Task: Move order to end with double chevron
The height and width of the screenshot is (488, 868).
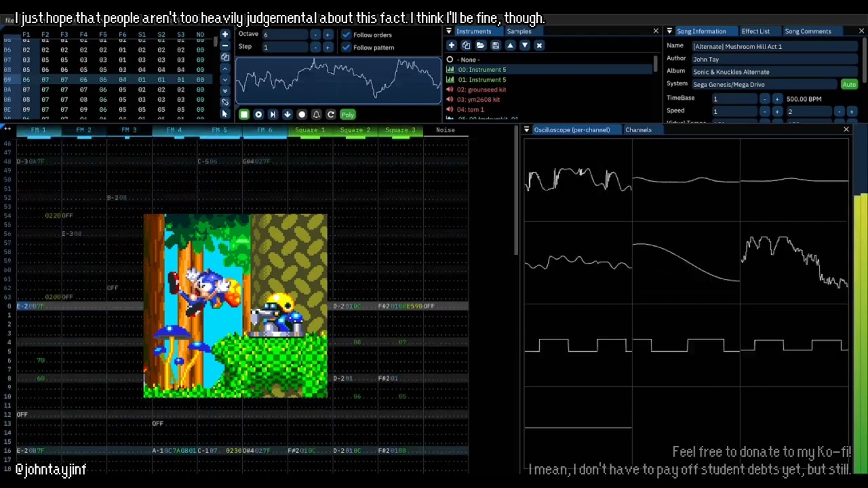Action: [225, 91]
